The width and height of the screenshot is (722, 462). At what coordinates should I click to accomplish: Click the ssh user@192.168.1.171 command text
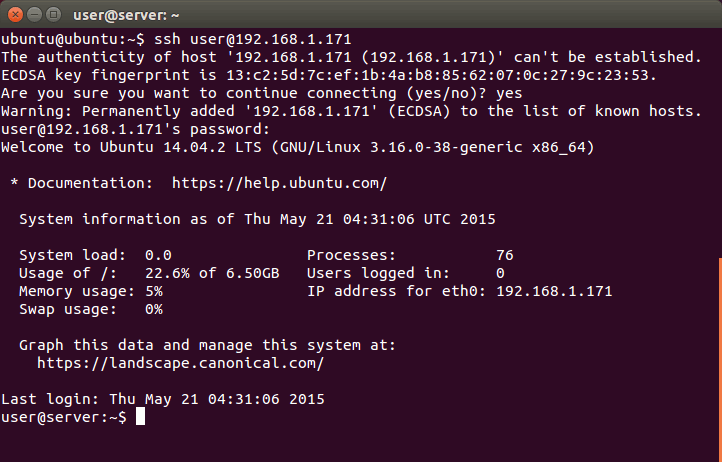click(x=252, y=39)
